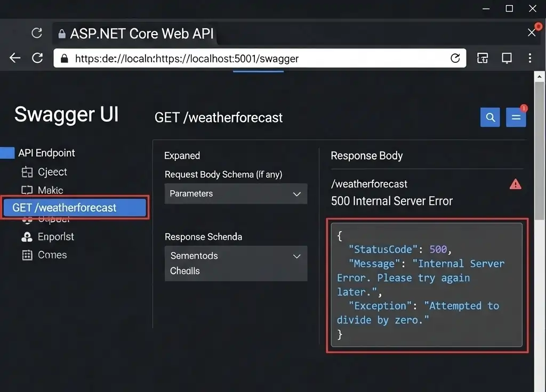Click the Cjeect item icon
The image size is (546, 392).
(x=27, y=172)
